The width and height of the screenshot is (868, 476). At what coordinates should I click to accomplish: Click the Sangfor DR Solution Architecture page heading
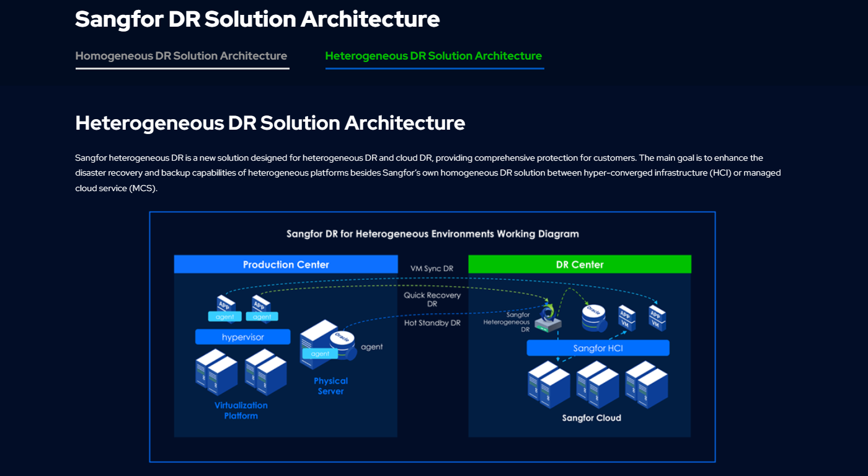tap(257, 19)
